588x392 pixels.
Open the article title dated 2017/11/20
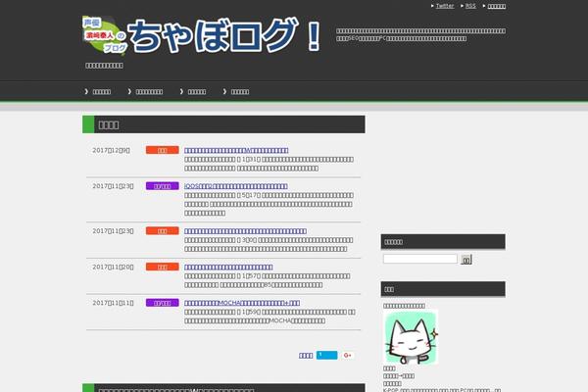coord(228,268)
